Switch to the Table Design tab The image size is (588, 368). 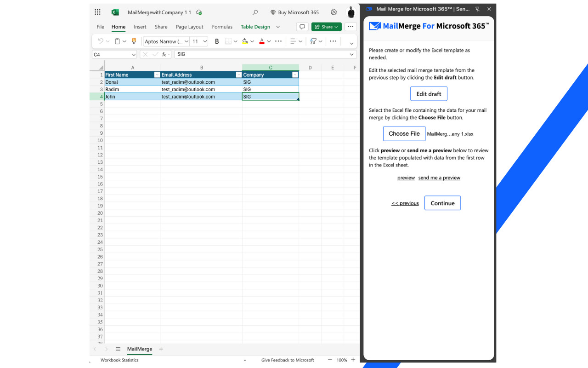coord(255,27)
